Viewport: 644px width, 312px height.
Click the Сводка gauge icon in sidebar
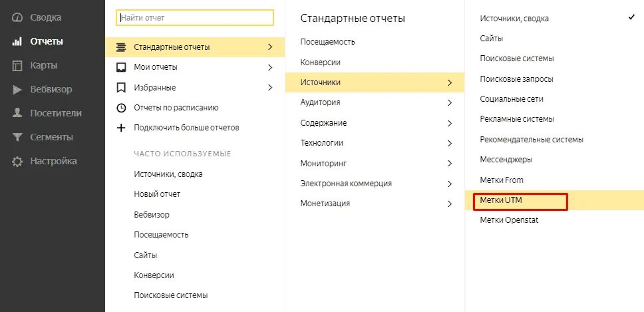[x=17, y=18]
